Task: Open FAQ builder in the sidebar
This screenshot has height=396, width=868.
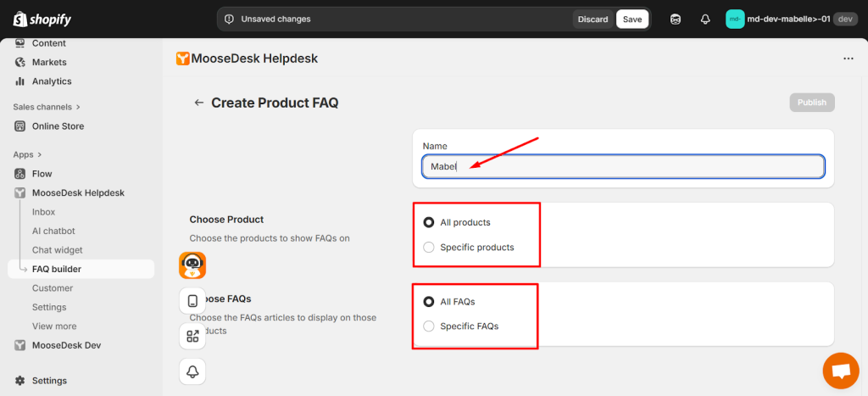Action: pyautogui.click(x=57, y=269)
